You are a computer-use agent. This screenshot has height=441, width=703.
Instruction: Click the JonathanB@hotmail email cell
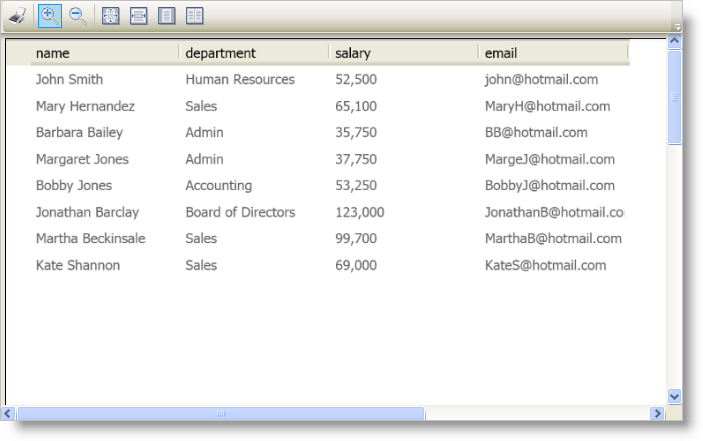pos(555,212)
